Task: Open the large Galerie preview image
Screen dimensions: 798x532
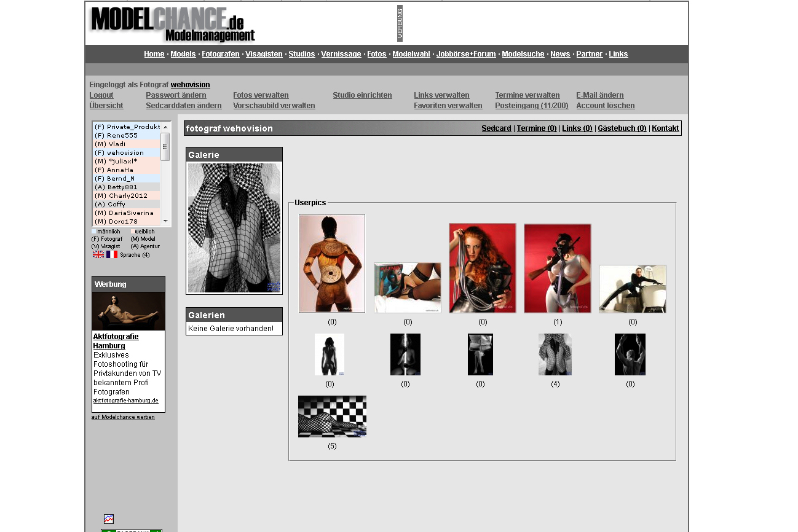Action: coord(234,228)
